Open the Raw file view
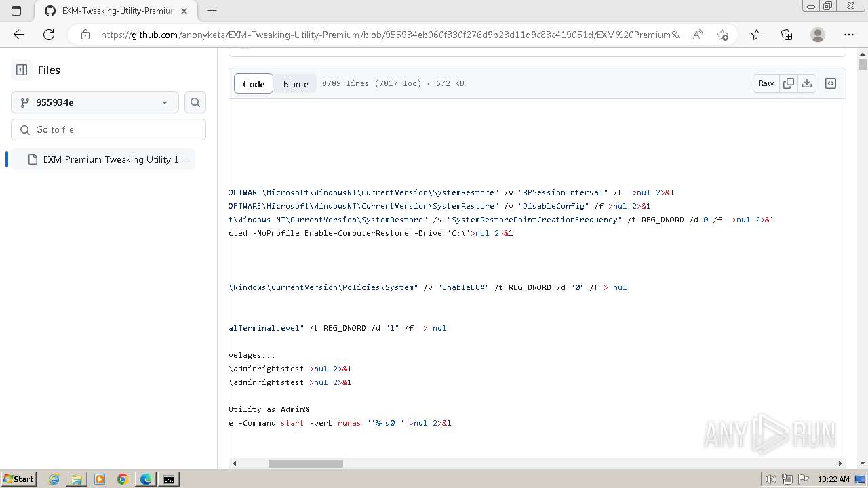This screenshot has height=488, width=868. tap(766, 83)
